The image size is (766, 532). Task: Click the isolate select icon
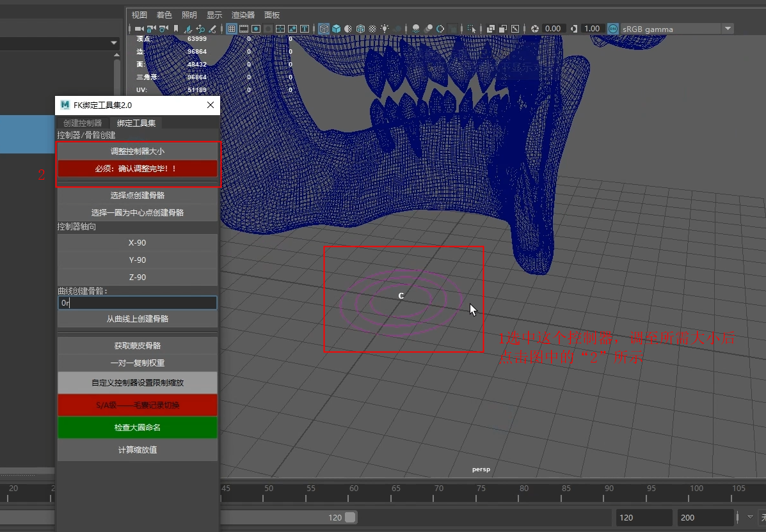point(472,29)
